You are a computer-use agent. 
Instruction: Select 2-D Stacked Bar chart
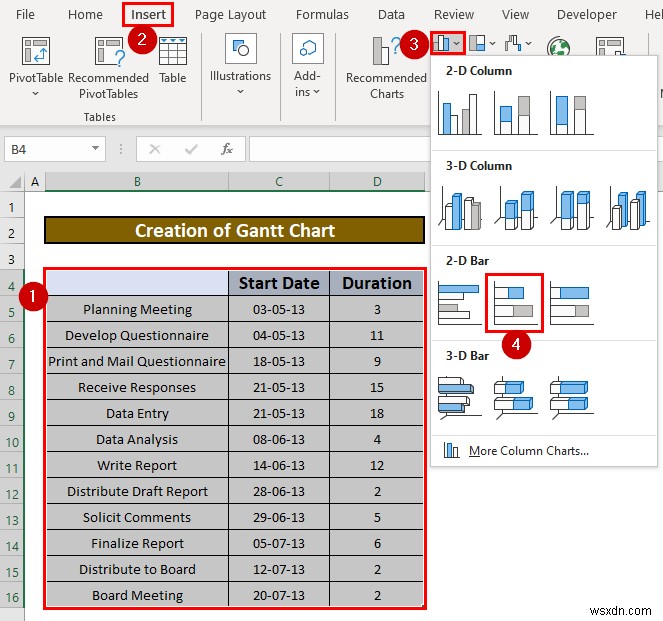point(514,303)
